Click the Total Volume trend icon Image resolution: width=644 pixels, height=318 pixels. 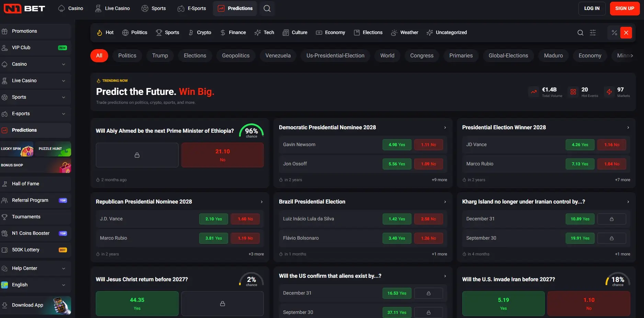point(534,92)
